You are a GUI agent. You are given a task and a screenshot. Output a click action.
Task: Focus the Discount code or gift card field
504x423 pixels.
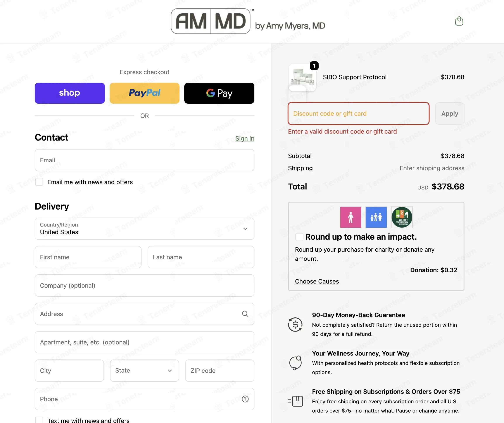tap(359, 113)
